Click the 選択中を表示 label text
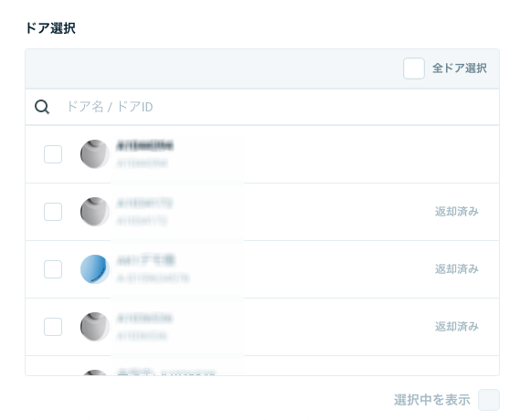The image size is (520, 420). tap(432, 400)
